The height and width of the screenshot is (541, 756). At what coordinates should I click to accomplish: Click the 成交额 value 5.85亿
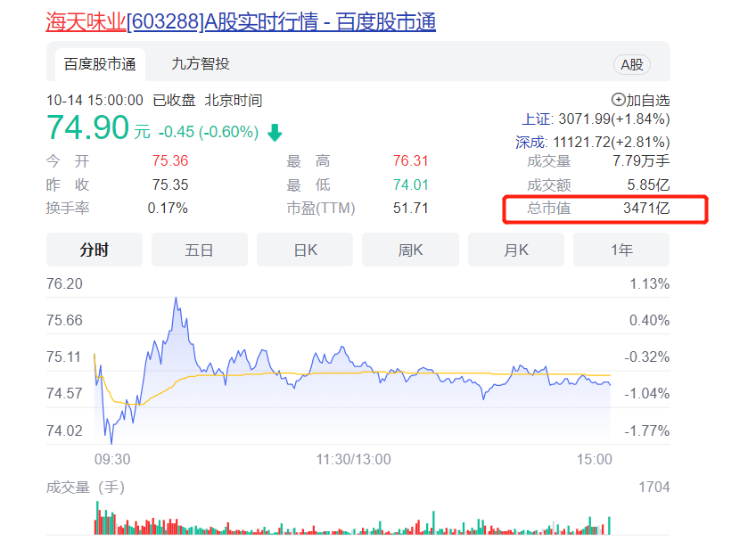[648, 184]
